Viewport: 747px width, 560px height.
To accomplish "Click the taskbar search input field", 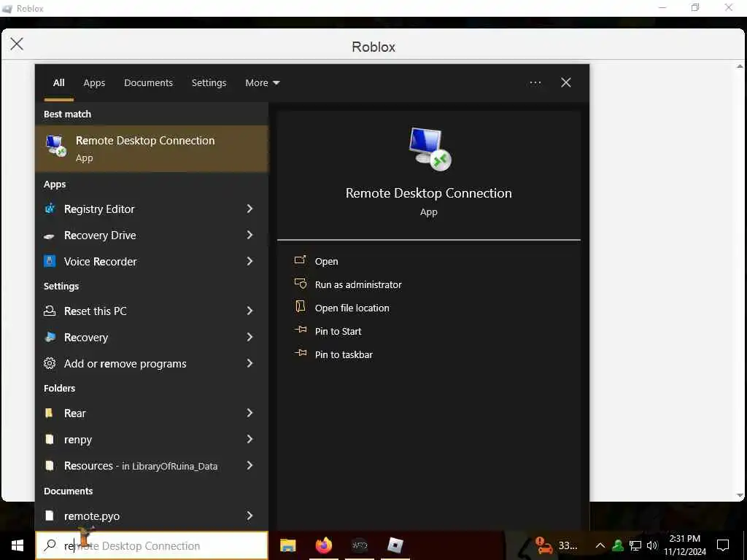I will [x=152, y=545].
